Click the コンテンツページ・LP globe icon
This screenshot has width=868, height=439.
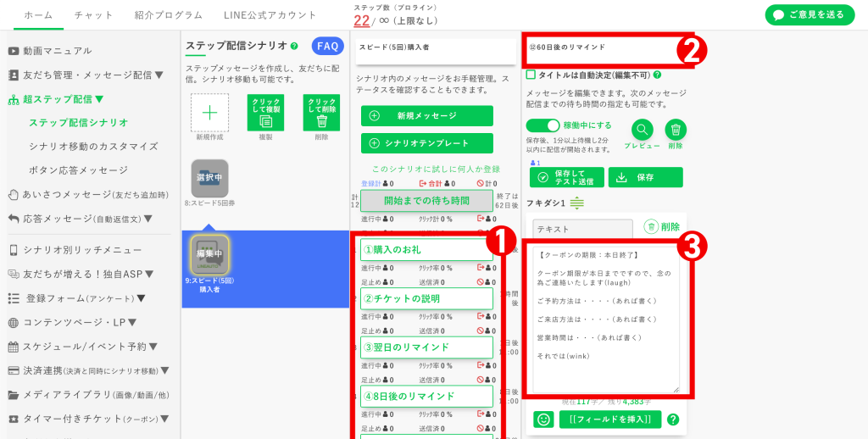coord(14,323)
